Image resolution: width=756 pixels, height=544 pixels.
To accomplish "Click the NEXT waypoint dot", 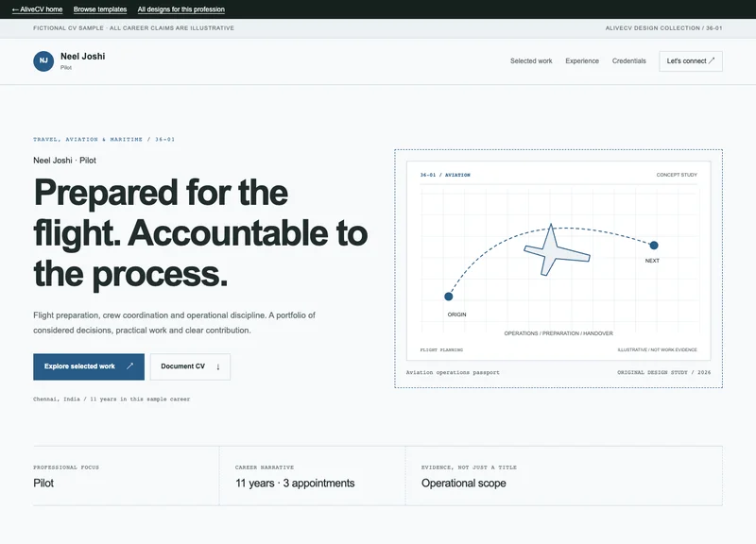I will (x=654, y=246).
